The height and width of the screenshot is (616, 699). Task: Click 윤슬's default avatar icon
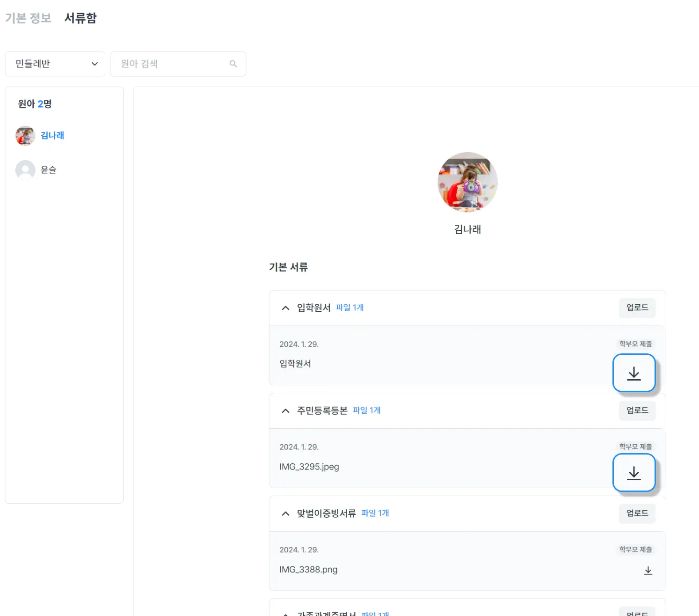point(25,170)
